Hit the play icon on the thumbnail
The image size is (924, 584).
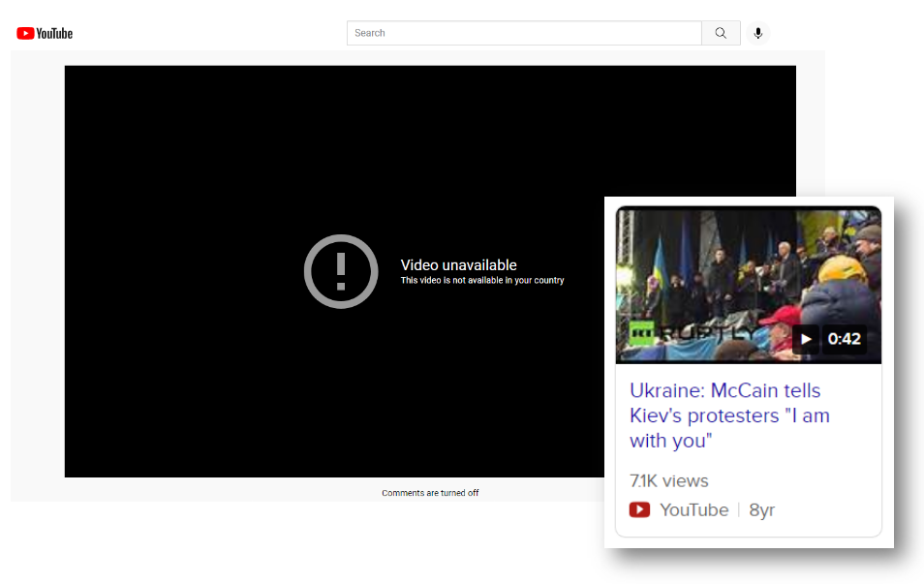(805, 339)
